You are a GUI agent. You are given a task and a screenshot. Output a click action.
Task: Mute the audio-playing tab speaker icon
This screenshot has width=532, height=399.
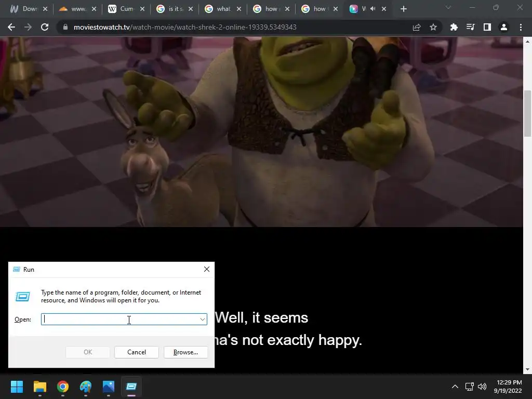373,9
